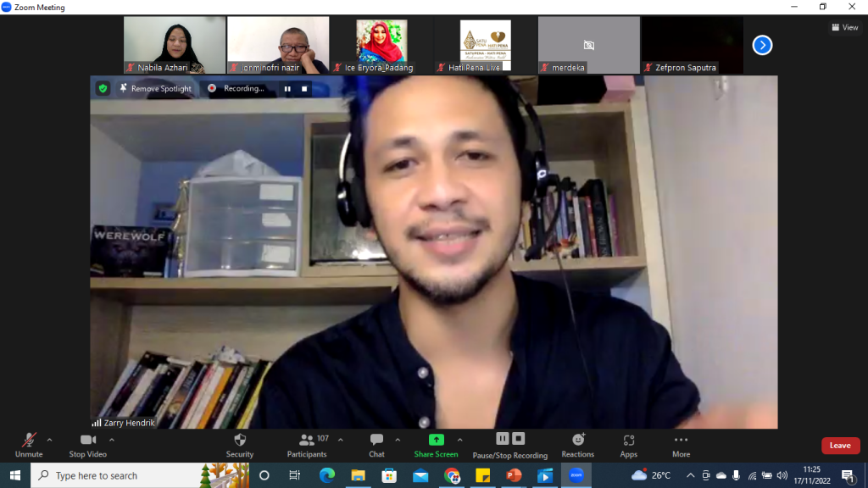Viewport: 868px width, 488px height.
Task: Click the Recording... status indicator
Action: 237,88
